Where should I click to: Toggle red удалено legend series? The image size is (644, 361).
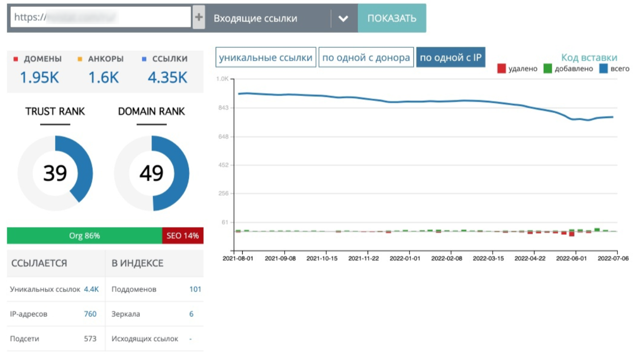click(502, 69)
